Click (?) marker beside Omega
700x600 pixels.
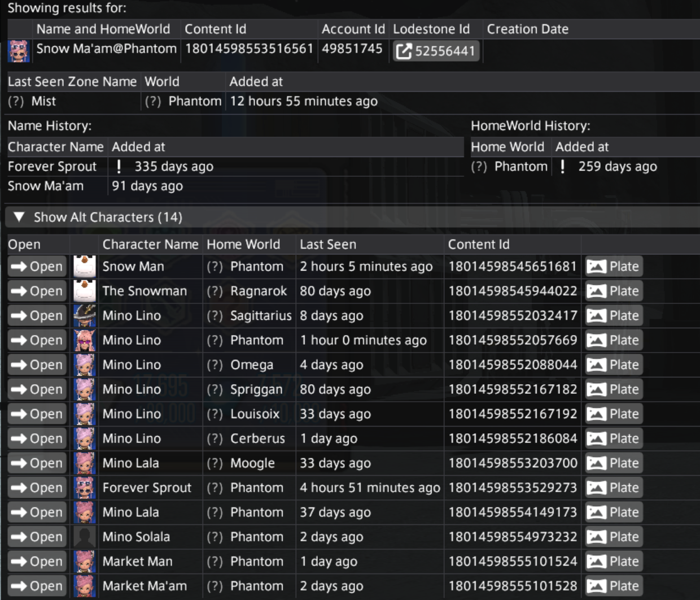215,365
